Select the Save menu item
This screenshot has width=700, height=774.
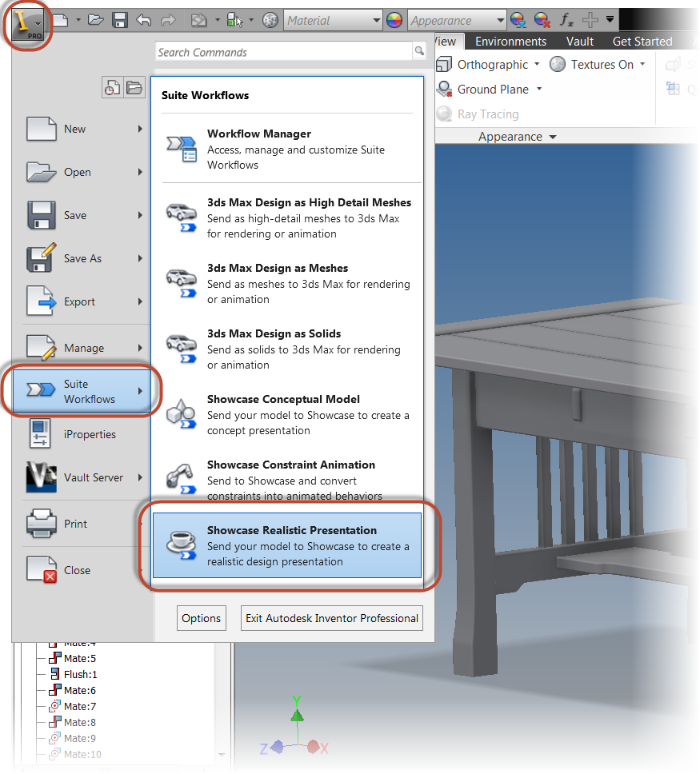pyautogui.click(x=83, y=215)
